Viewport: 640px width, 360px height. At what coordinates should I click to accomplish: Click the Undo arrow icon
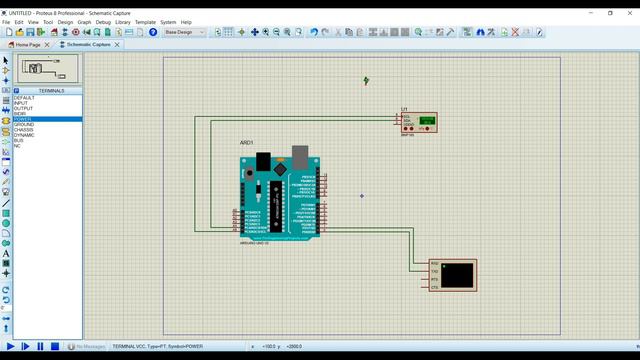(314, 32)
